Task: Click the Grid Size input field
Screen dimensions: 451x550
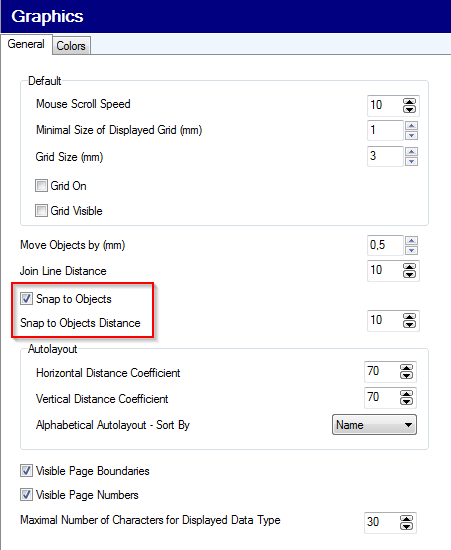Action: click(385, 156)
